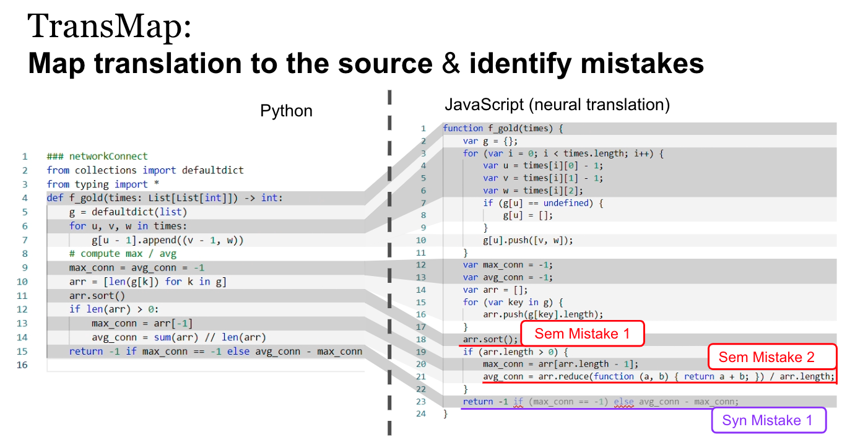Click the if (g[u] == undefined) line

(542, 203)
